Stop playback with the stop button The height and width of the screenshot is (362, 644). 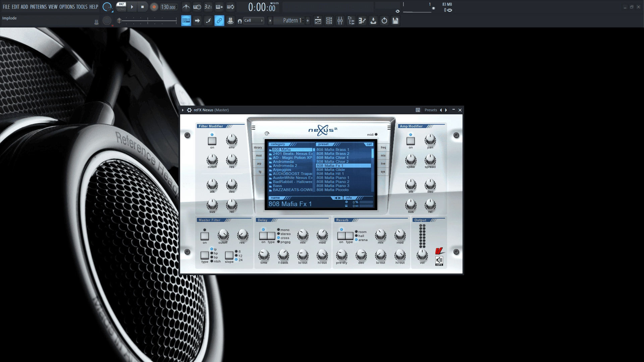tap(143, 7)
